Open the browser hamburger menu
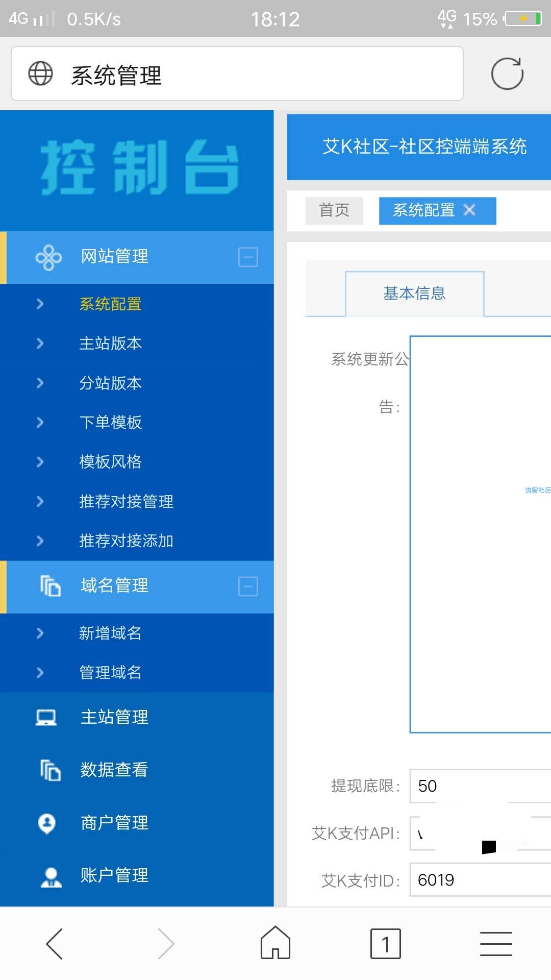 click(496, 944)
